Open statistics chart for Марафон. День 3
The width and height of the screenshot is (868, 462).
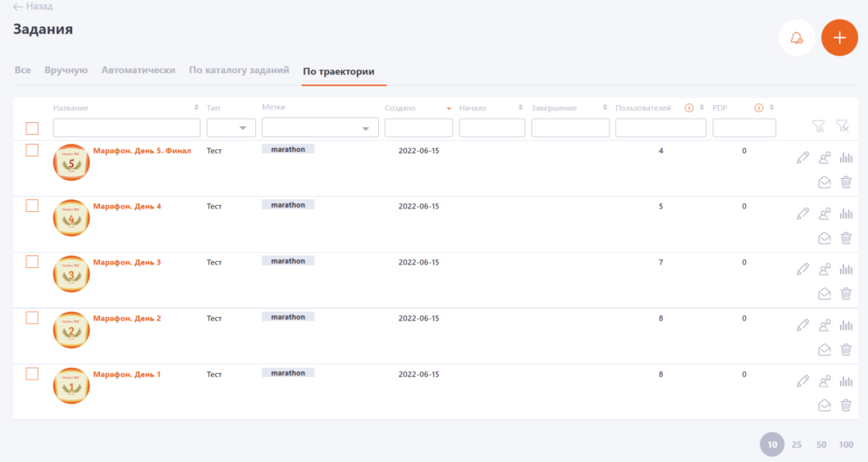tap(846, 270)
